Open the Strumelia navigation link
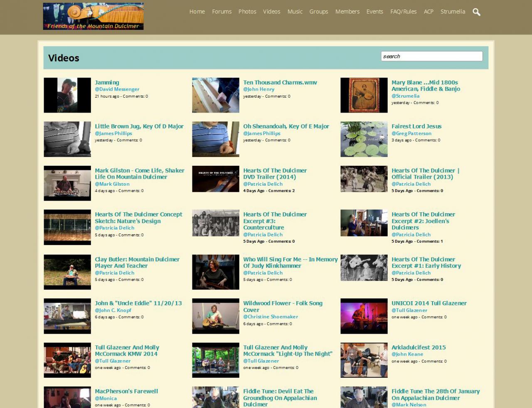The height and width of the screenshot is (408, 532). coord(453,12)
